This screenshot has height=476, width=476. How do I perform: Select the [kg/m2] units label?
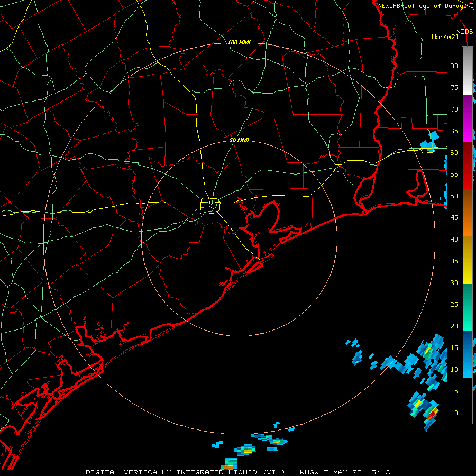click(x=445, y=37)
